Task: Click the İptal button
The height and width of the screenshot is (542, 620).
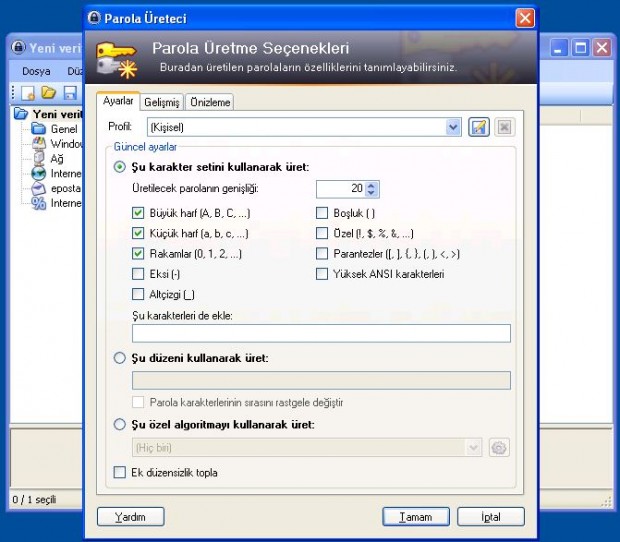Action: click(x=491, y=517)
